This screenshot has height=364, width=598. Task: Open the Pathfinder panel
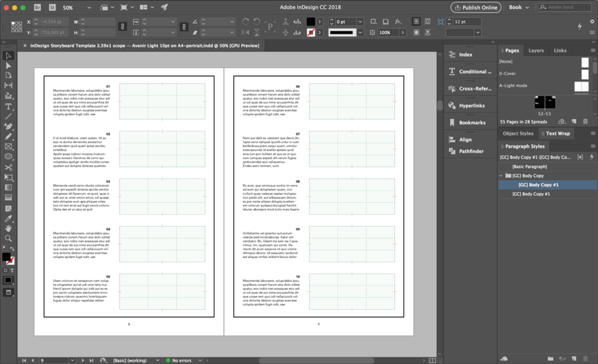pyautogui.click(x=470, y=151)
